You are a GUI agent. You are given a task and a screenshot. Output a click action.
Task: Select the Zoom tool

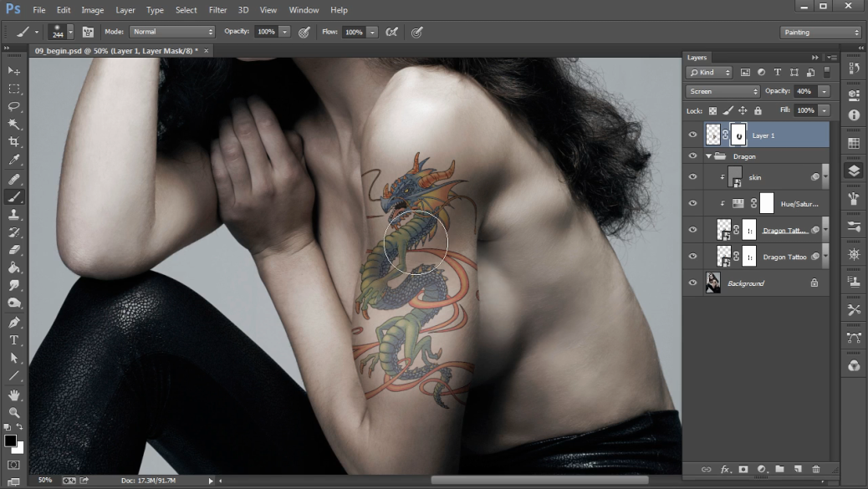(x=14, y=413)
